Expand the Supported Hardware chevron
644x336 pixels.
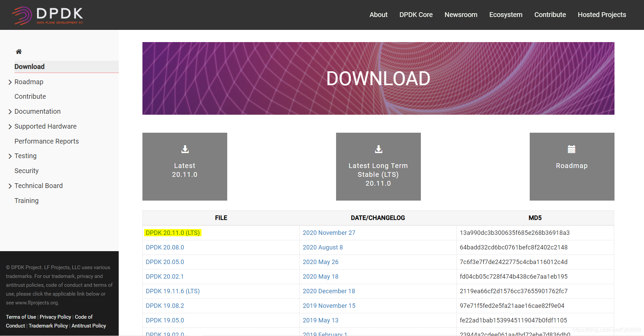[10, 127]
